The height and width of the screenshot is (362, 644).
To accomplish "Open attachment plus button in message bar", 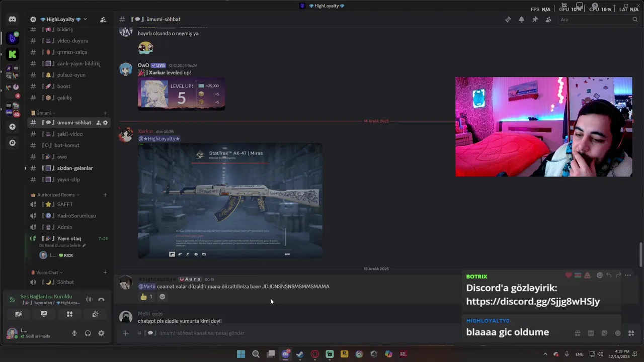I will 126,333.
